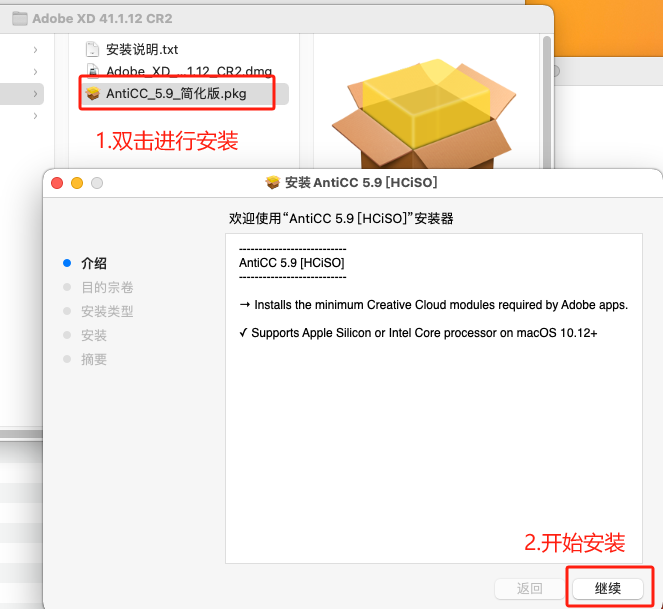Click the 安装说明.txt document icon
This screenshot has height=609, width=663.
tap(92, 49)
